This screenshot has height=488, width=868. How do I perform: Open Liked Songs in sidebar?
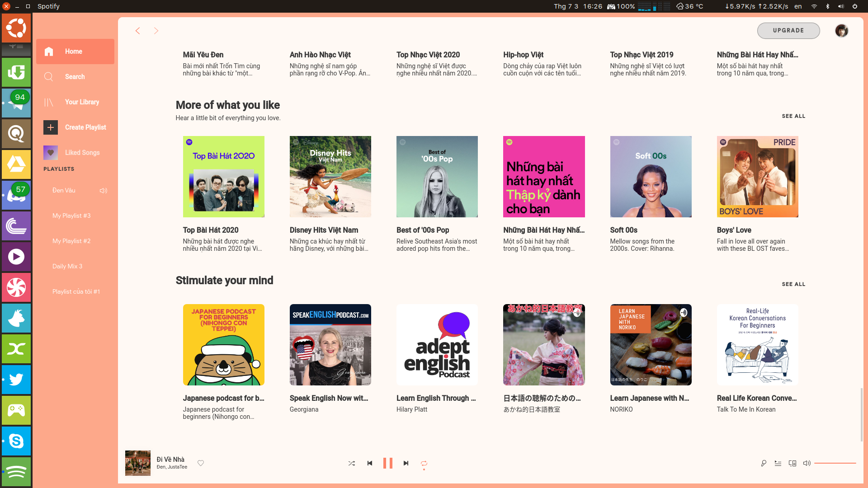tap(75, 153)
